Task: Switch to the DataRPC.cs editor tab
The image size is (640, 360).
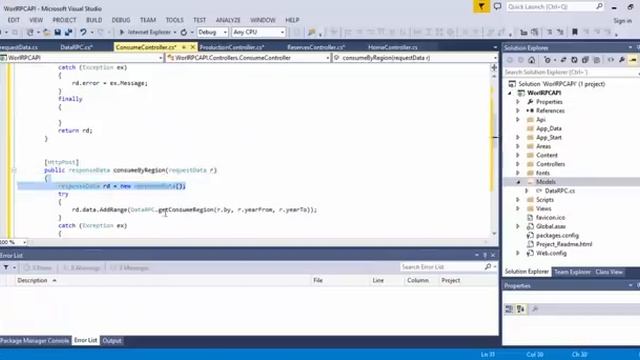Action: coord(76,47)
